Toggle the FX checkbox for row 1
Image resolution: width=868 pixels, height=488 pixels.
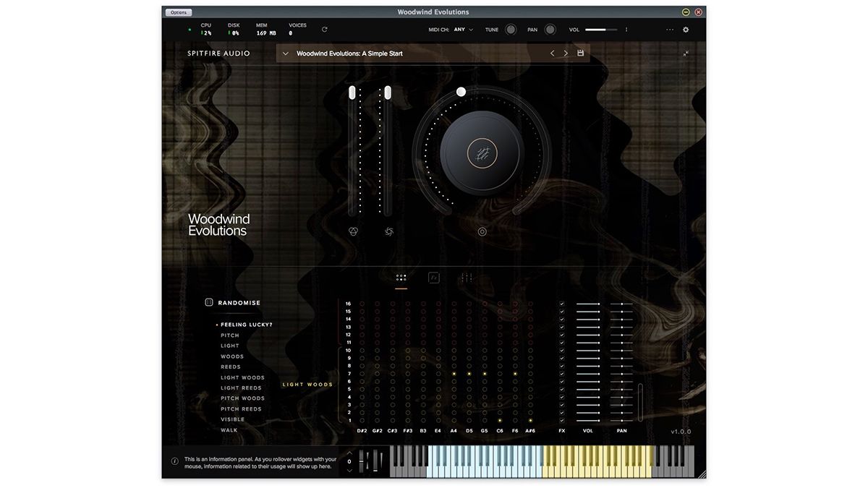pos(562,420)
